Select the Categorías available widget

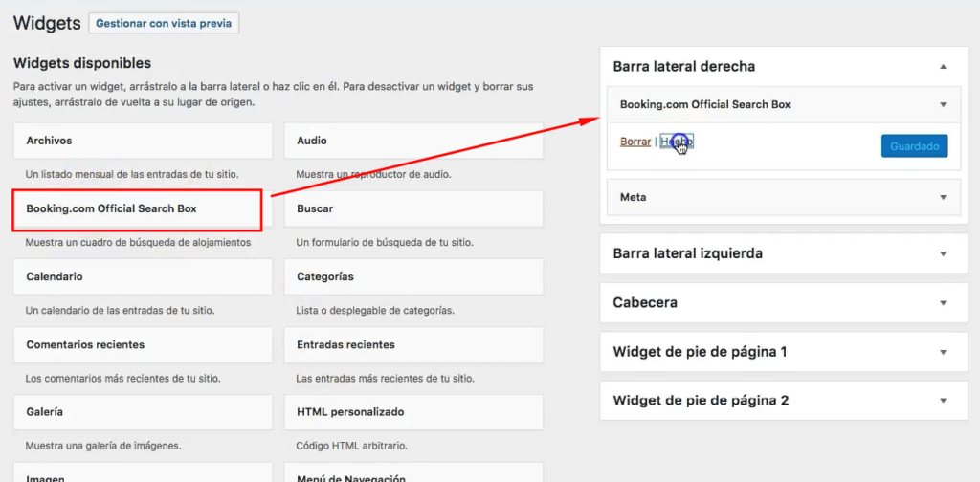413,276
